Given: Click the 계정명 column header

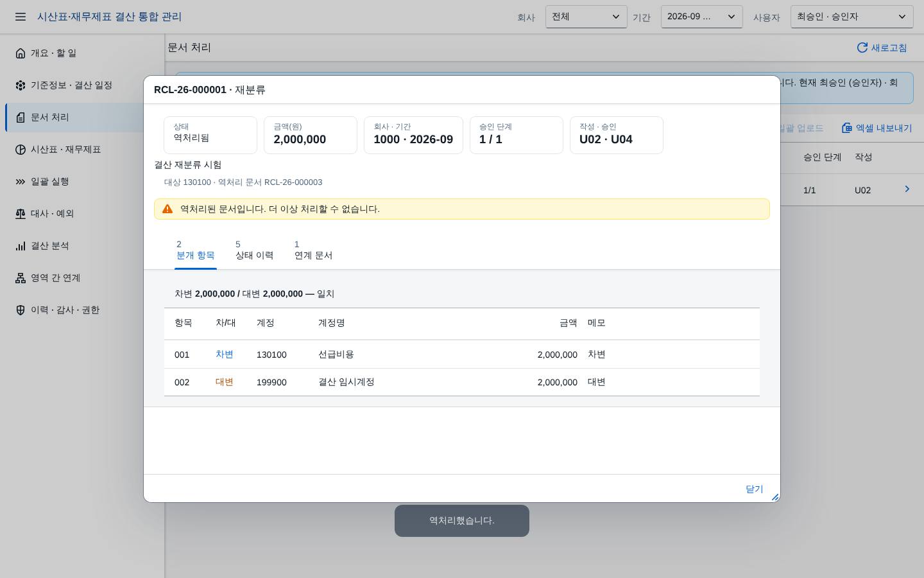Looking at the screenshot, I should coord(332,323).
